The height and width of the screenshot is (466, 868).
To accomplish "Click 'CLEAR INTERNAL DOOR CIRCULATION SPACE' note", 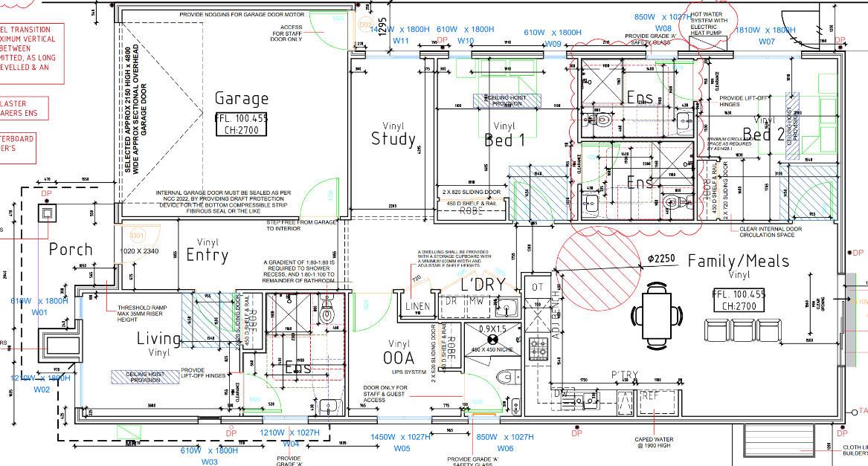I will [771, 232].
